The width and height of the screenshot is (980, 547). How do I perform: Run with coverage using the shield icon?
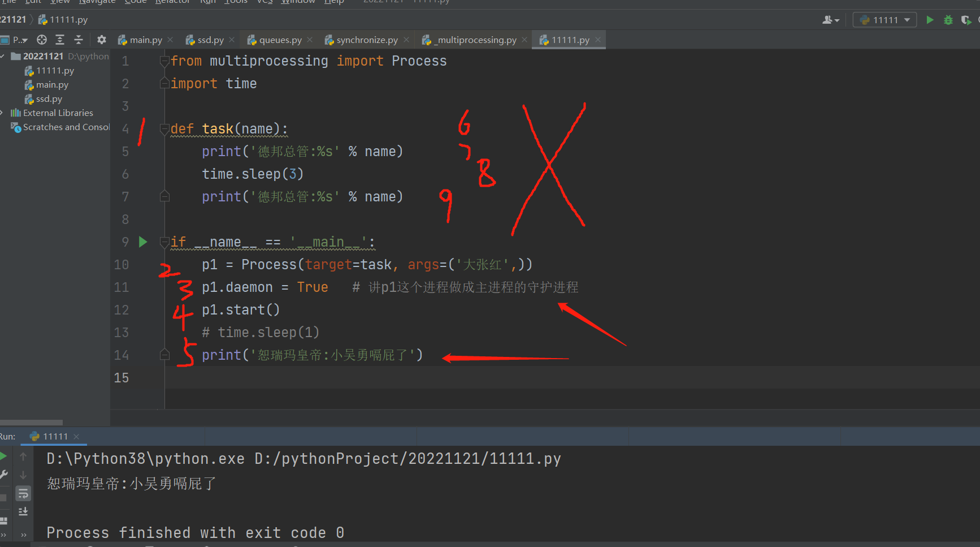[x=966, y=20]
